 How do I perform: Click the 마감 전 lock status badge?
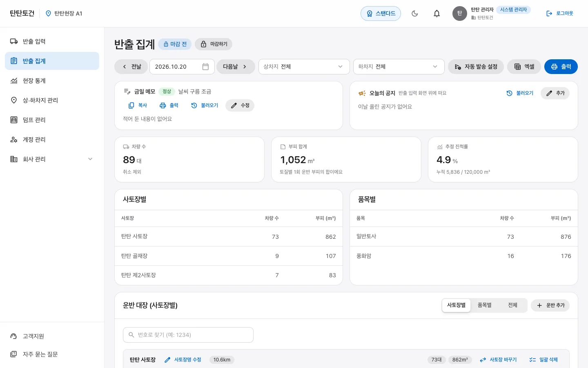click(175, 44)
